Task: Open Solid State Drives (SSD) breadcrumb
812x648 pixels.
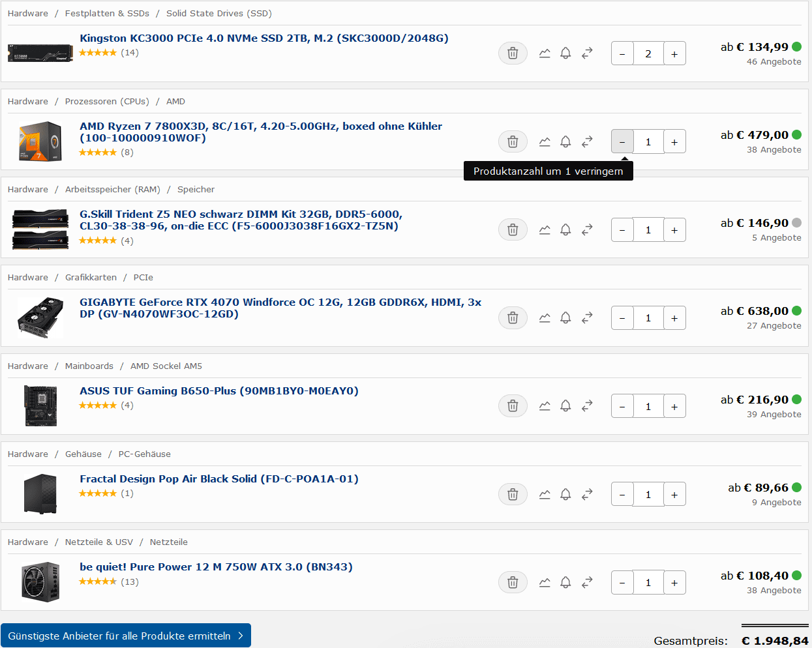Action: [x=219, y=13]
